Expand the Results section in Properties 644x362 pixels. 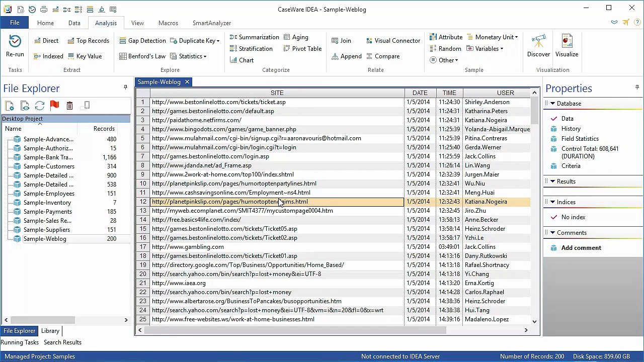(552, 182)
